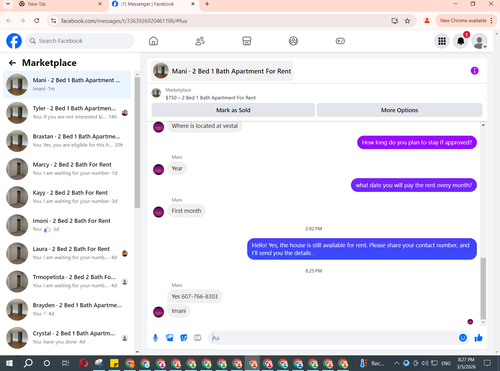Click the address bar URL
Screen dimensions: 500x371
pos(124,21)
